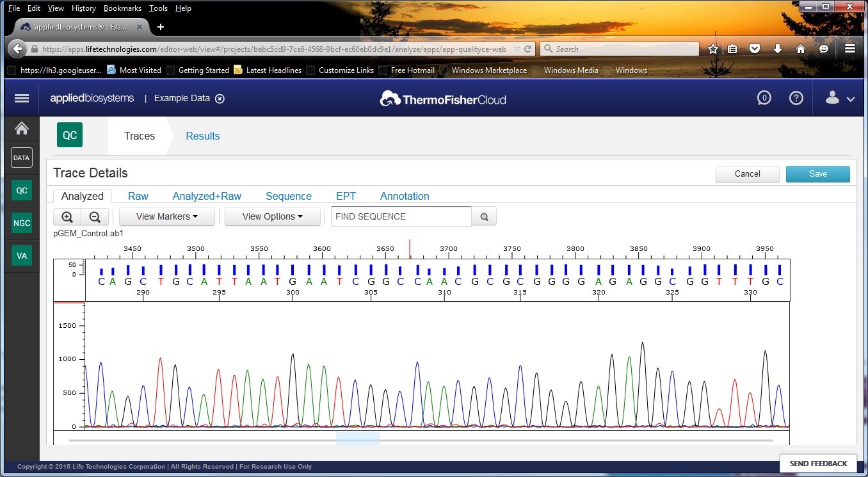Open the help question mark icon
This screenshot has width=868, height=477.
pos(796,98)
